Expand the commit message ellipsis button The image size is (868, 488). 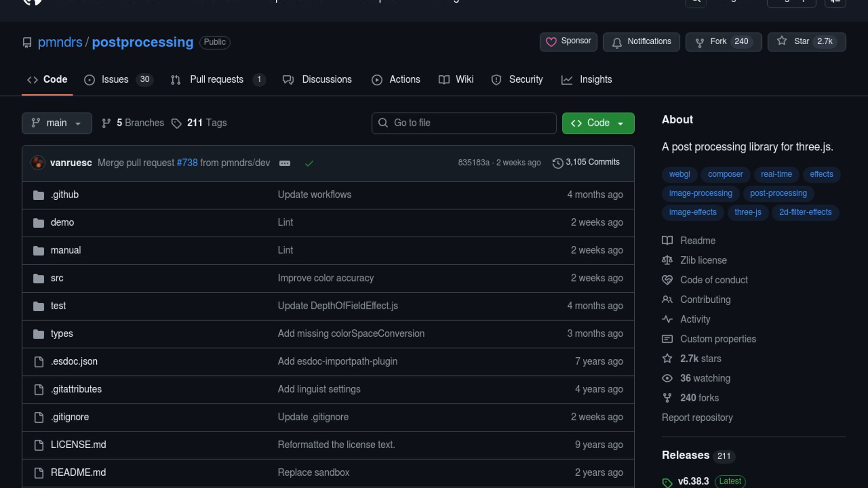click(x=285, y=163)
